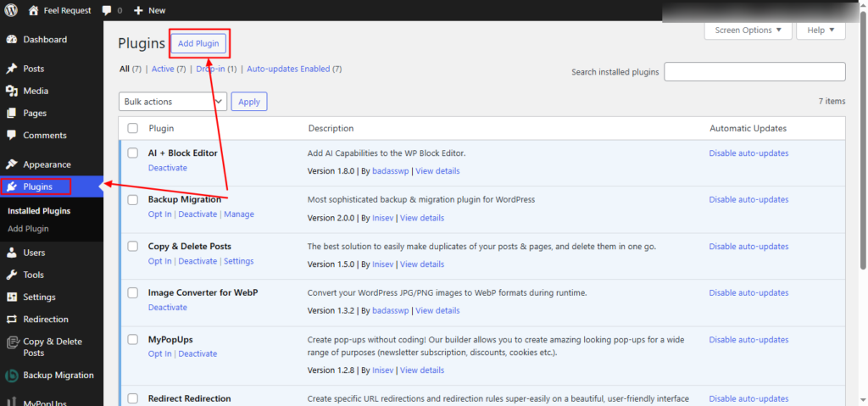The width and height of the screenshot is (868, 406).
Task: Disable auto-updates for Backup Migration
Action: point(749,199)
